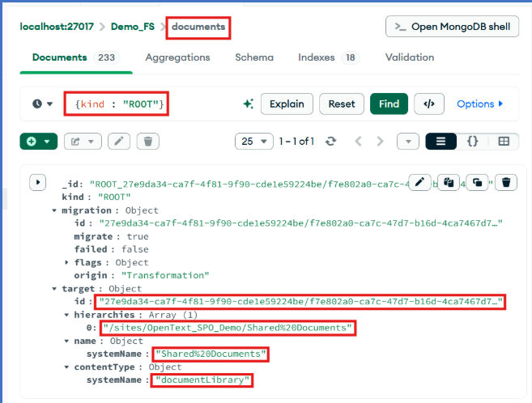This screenshot has width=532, height=403.
Task: Collapse the name object
Action: [66, 341]
